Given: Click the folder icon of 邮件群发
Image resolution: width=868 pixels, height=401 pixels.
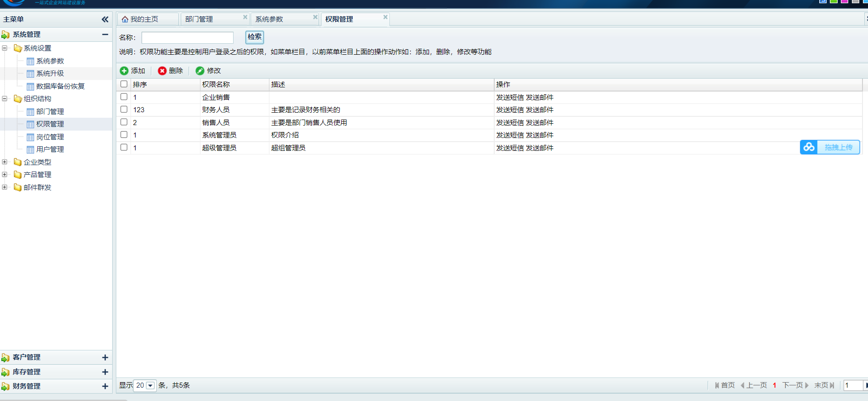Looking at the screenshot, I should click(18, 187).
